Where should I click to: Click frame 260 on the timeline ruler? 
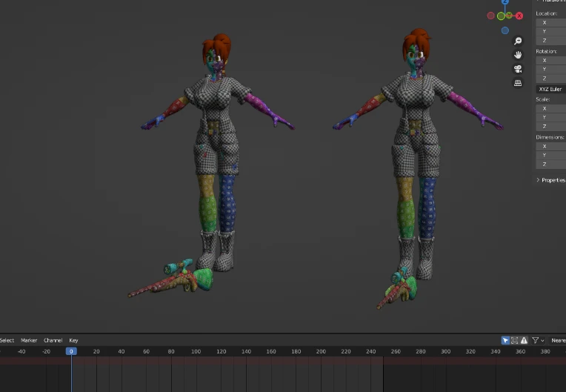[396, 351]
